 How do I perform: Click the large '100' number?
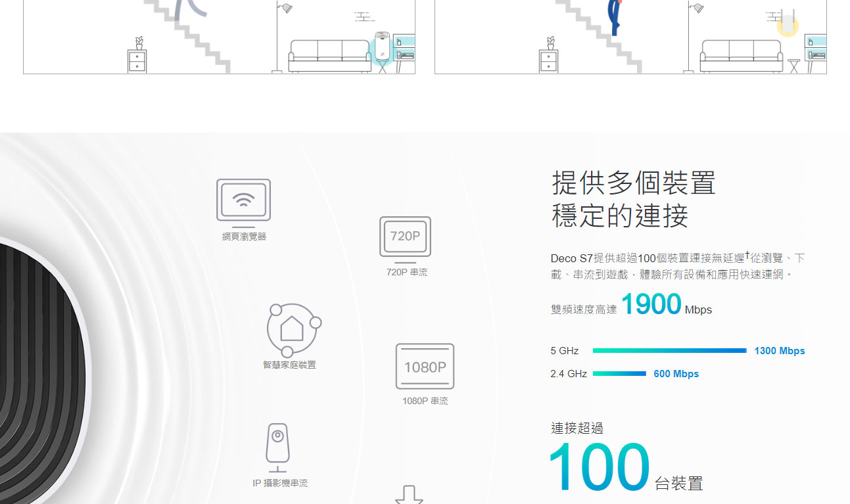tap(599, 467)
